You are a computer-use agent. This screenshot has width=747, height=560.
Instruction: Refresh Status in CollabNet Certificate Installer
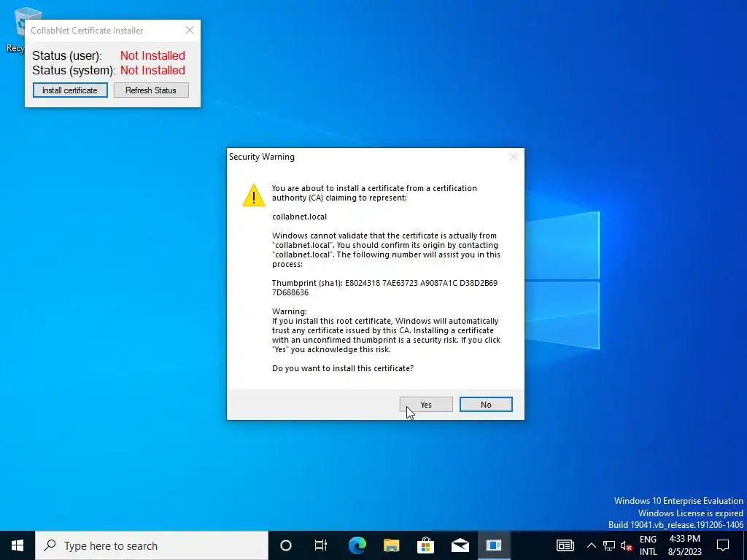point(151,90)
